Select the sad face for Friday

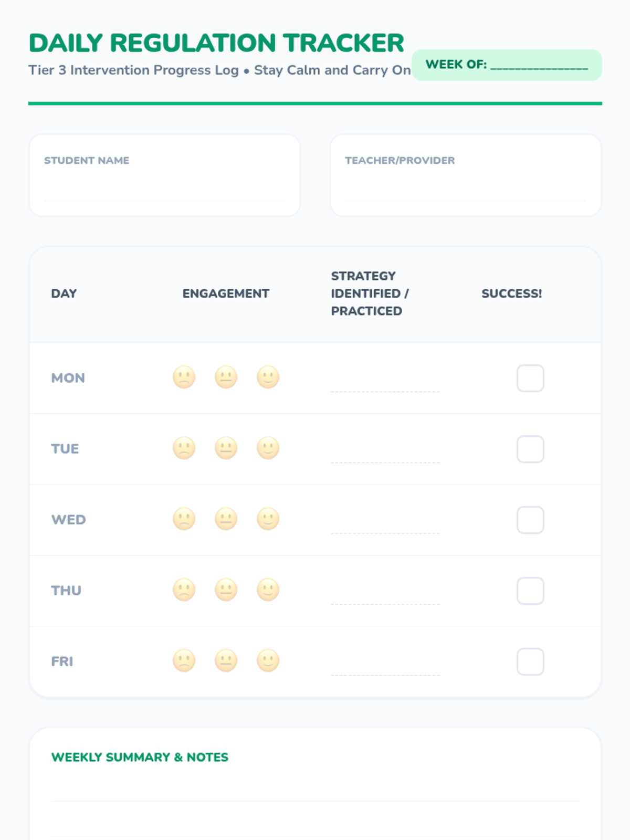[x=184, y=660]
